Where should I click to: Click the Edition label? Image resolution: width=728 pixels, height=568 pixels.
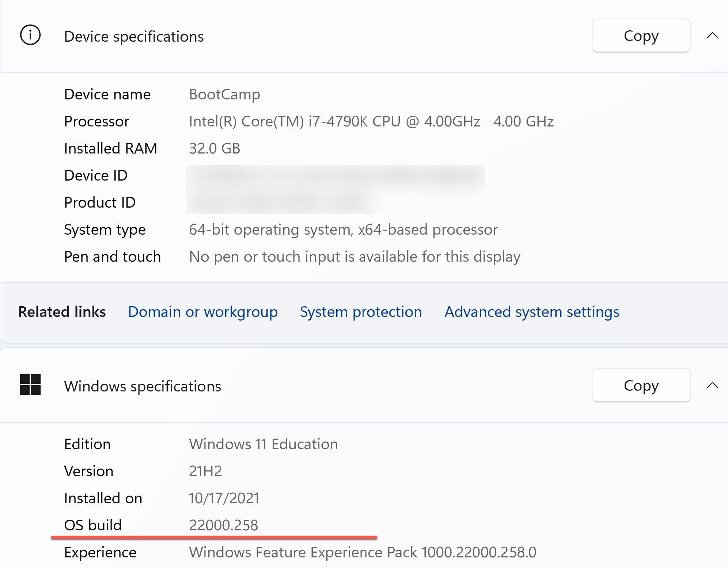click(x=87, y=444)
